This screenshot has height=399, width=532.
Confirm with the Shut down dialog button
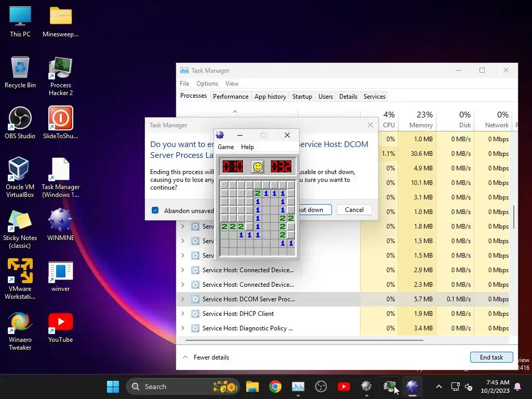pyautogui.click(x=314, y=210)
